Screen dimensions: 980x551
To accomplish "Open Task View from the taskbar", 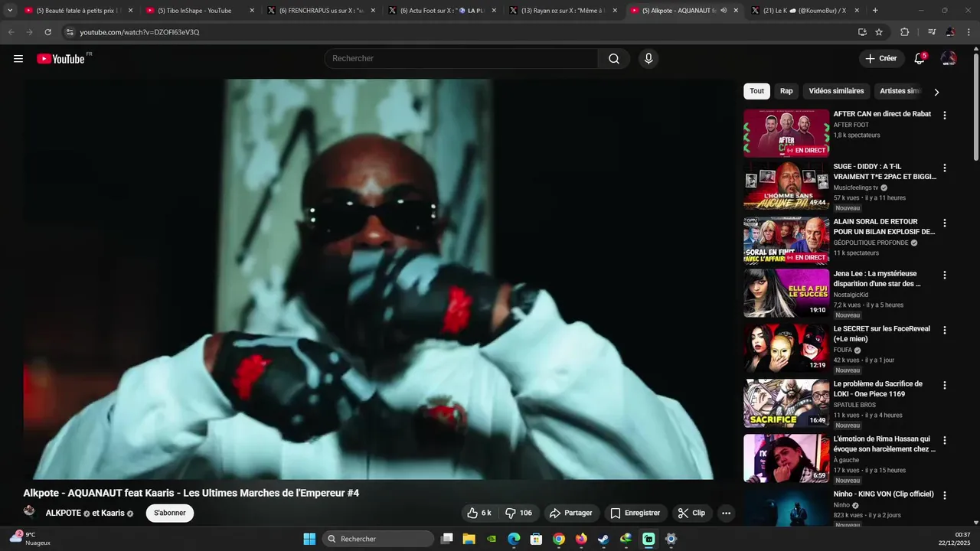I will point(447,539).
